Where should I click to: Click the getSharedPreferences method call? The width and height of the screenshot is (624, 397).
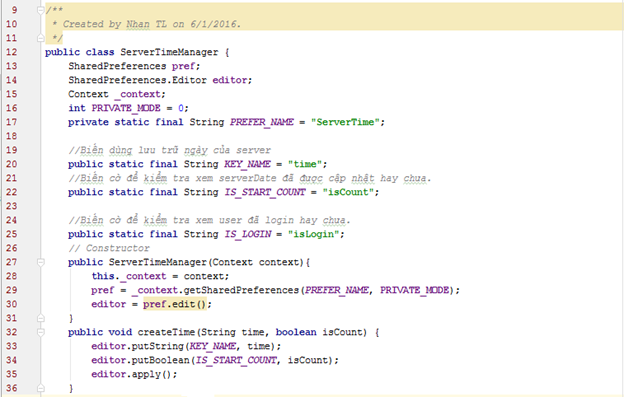241,290
